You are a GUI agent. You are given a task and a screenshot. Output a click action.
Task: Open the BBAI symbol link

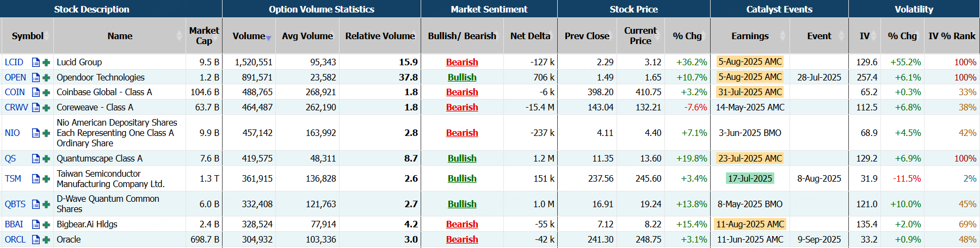(14, 224)
